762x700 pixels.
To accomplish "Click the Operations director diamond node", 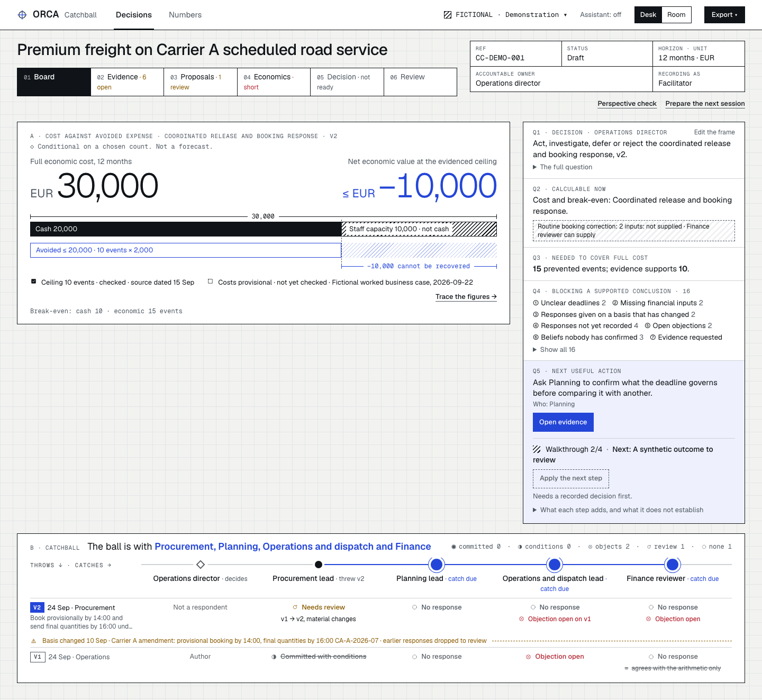I will point(201,565).
